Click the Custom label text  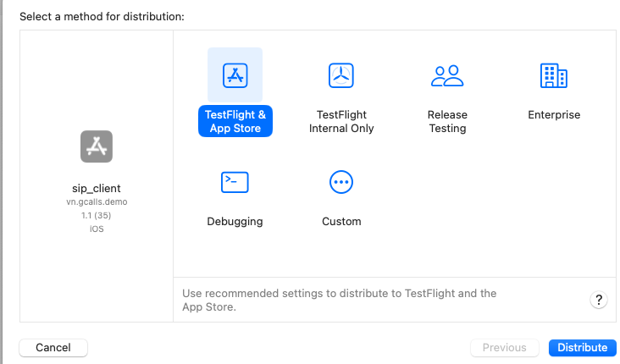click(x=341, y=222)
